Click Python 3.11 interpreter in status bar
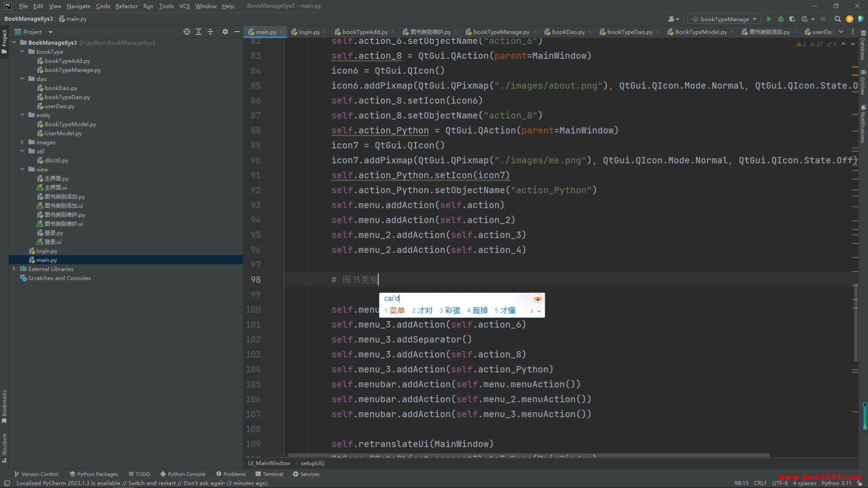The width and height of the screenshot is (868, 488). click(x=836, y=483)
